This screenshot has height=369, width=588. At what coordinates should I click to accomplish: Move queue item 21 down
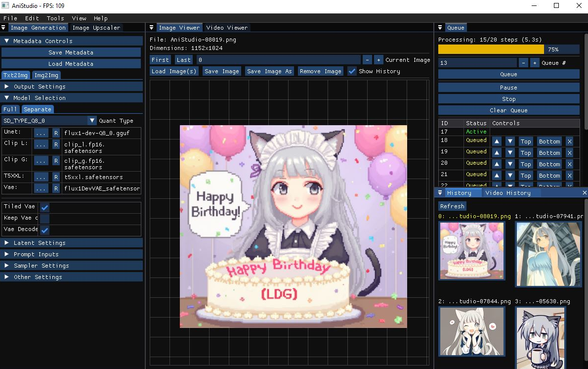(510, 175)
